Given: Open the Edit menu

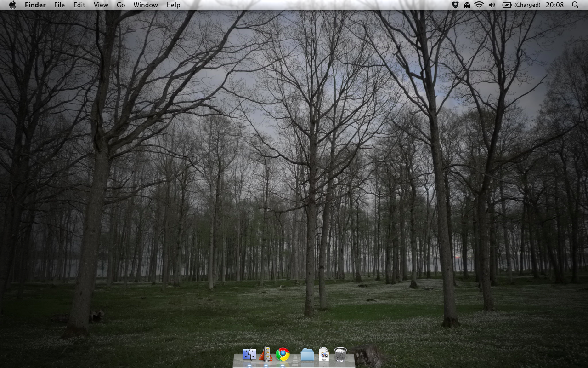Looking at the screenshot, I should [79, 5].
